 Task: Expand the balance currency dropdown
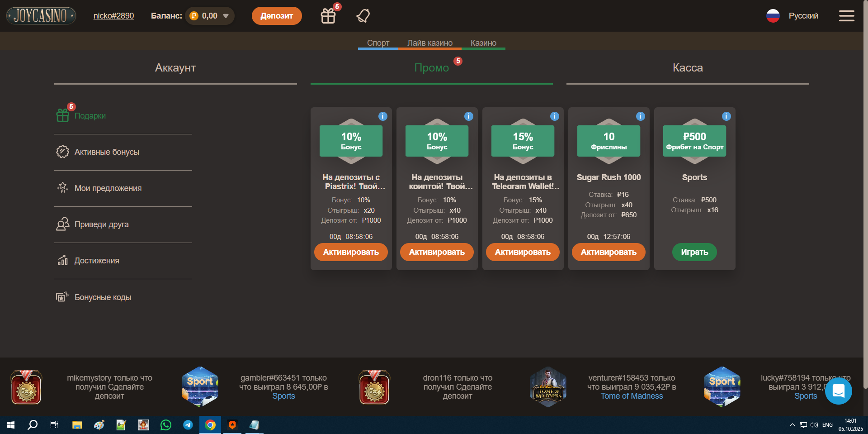click(x=226, y=16)
